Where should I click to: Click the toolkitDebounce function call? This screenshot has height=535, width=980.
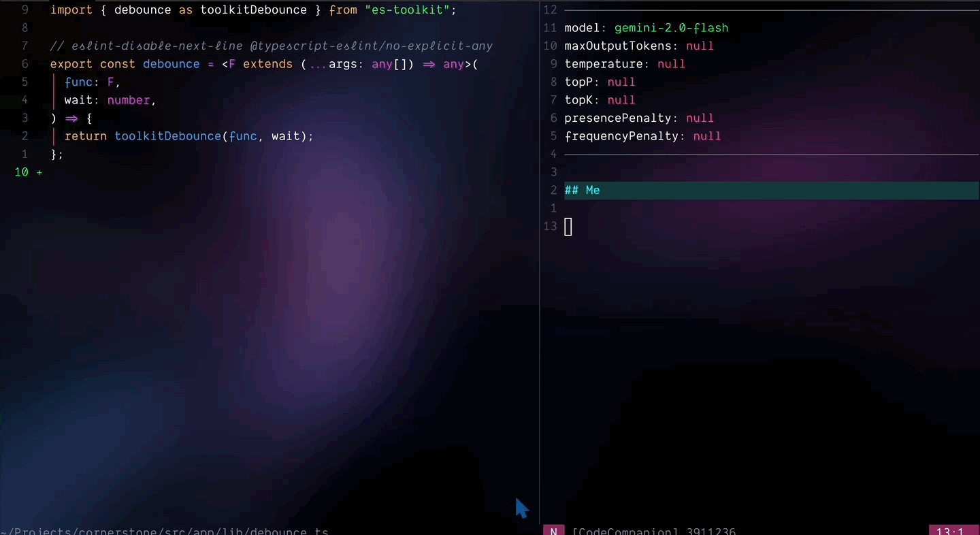167,136
